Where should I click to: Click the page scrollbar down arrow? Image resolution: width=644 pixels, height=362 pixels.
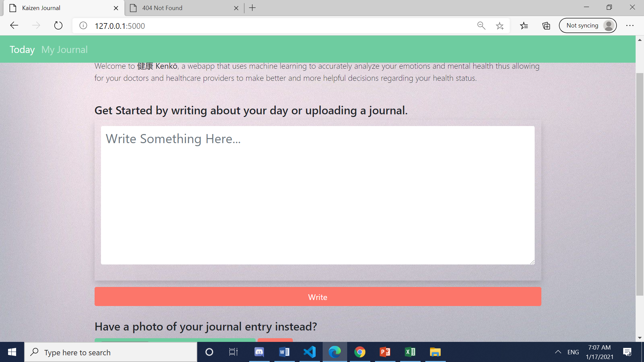640,338
